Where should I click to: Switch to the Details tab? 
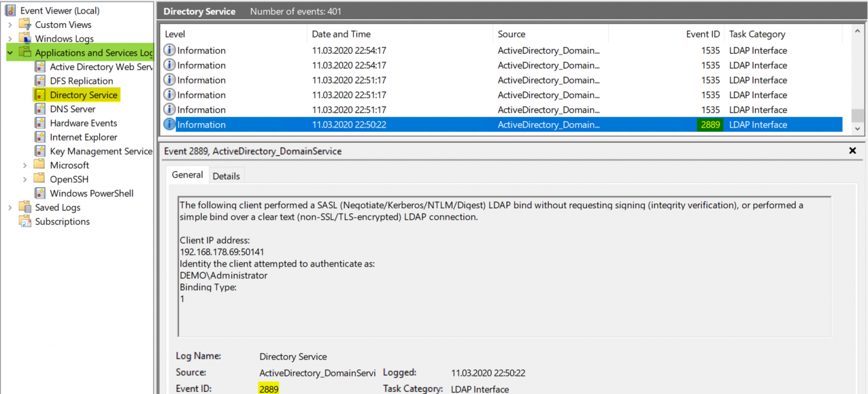[x=226, y=176]
